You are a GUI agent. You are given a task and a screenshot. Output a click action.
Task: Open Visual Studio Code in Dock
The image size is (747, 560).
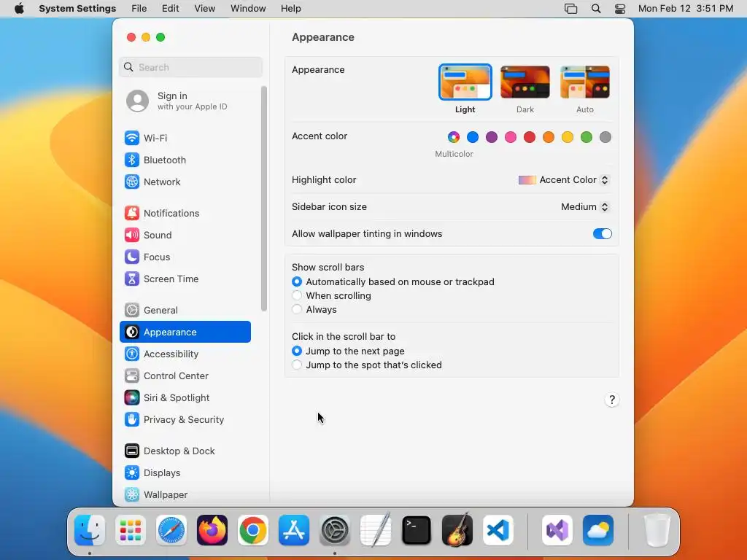[x=498, y=530]
